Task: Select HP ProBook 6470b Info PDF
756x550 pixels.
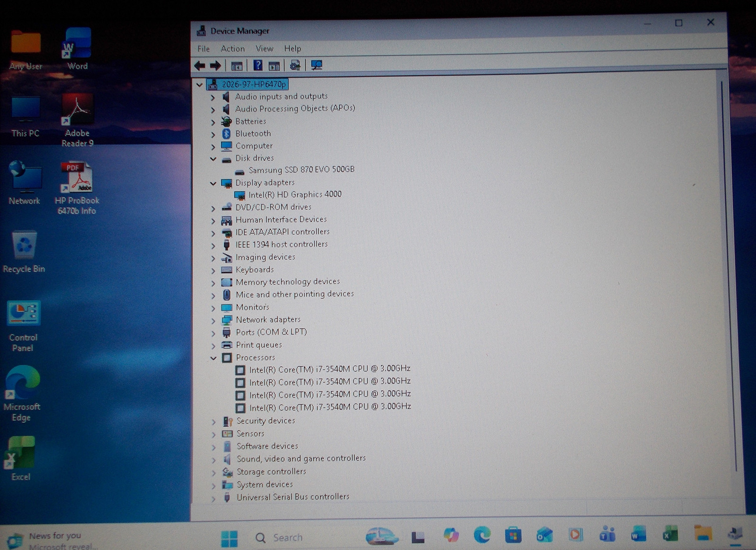Action: 77,189
